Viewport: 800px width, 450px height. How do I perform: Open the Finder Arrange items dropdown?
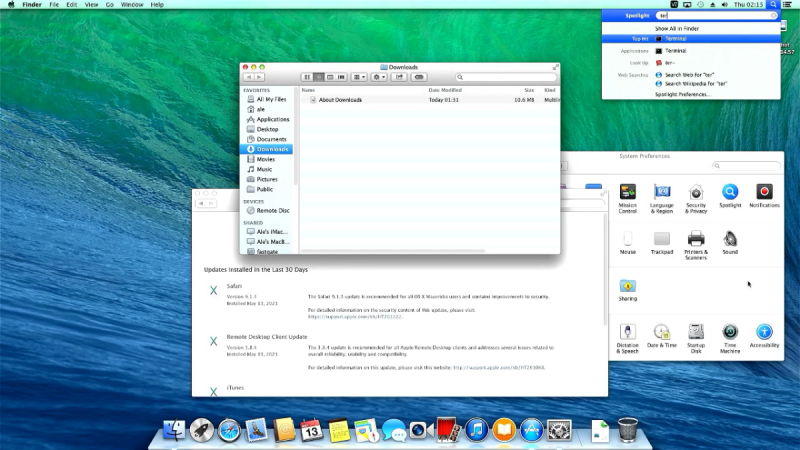(x=359, y=77)
